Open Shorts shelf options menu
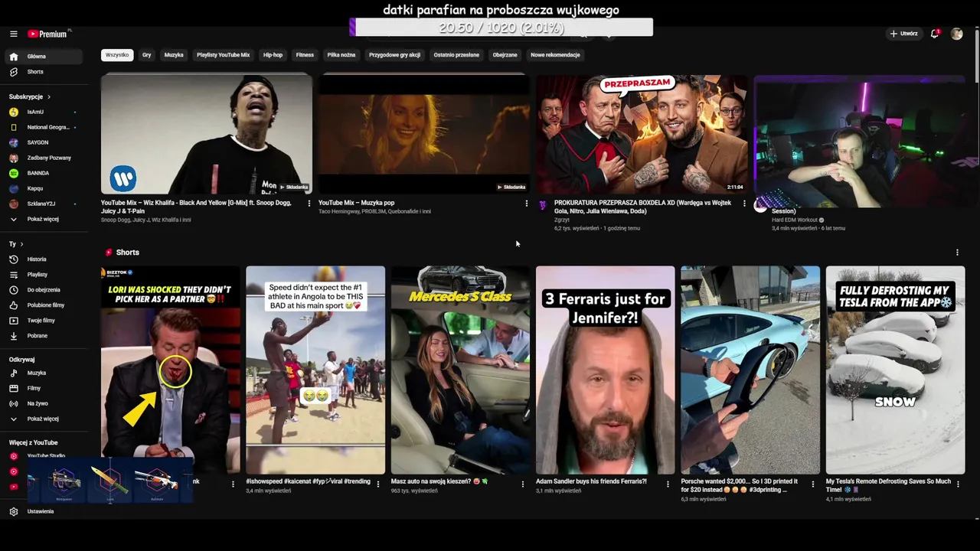This screenshot has height=551, width=980. (957, 253)
